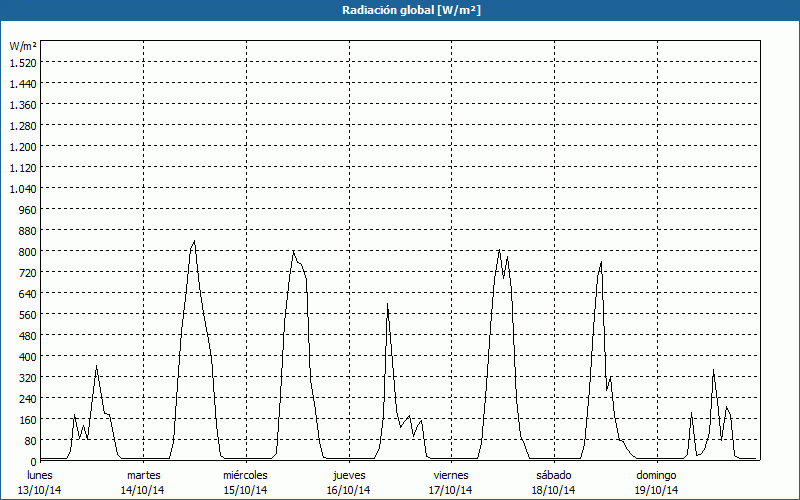Select the 16/10/14 date label

348,490
